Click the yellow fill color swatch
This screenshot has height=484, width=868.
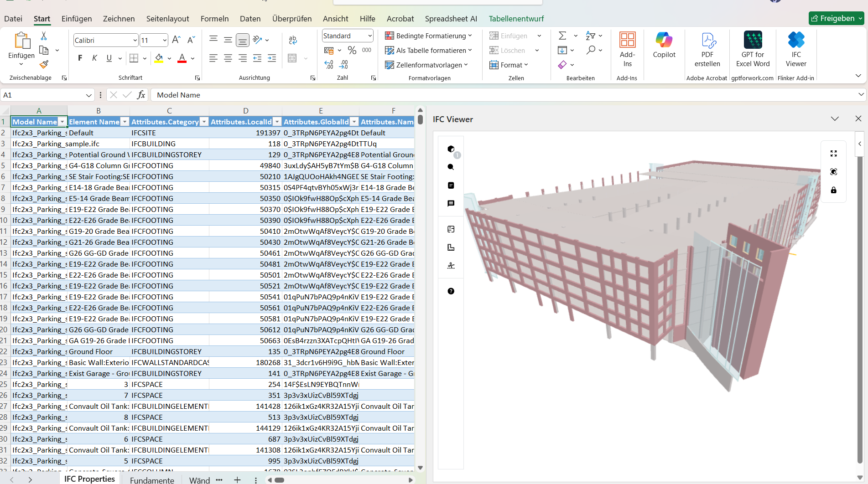tap(159, 58)
